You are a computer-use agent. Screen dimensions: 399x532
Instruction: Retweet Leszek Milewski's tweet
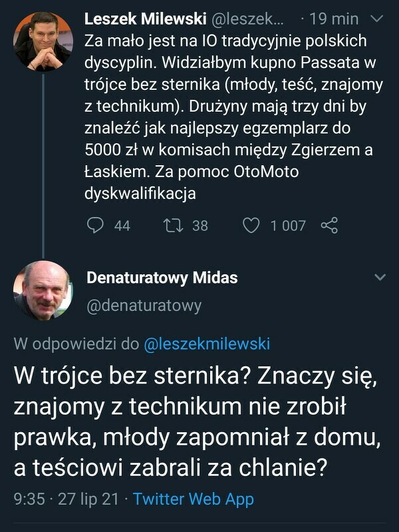click(x=174, y=226)
